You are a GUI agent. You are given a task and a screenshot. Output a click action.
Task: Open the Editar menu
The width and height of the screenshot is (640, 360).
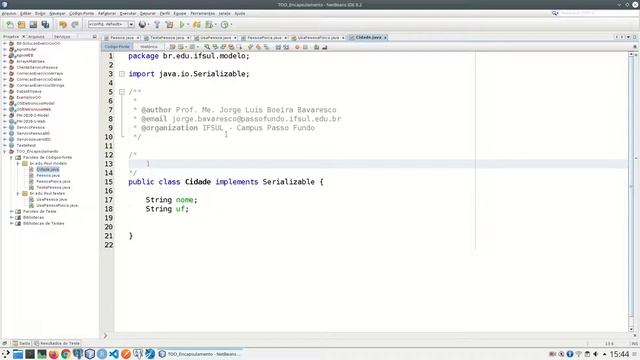25,13
